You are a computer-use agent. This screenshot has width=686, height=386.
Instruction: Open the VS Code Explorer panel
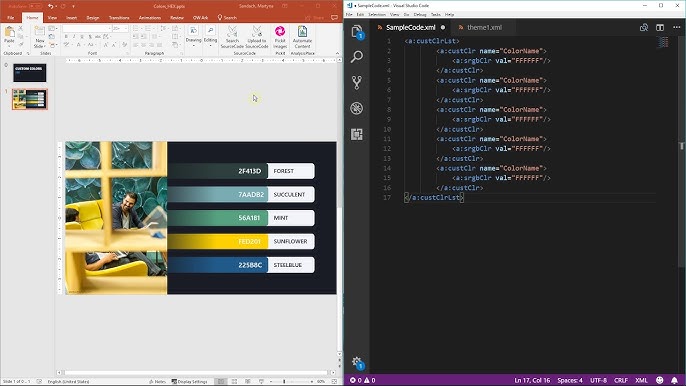[357, 32]
